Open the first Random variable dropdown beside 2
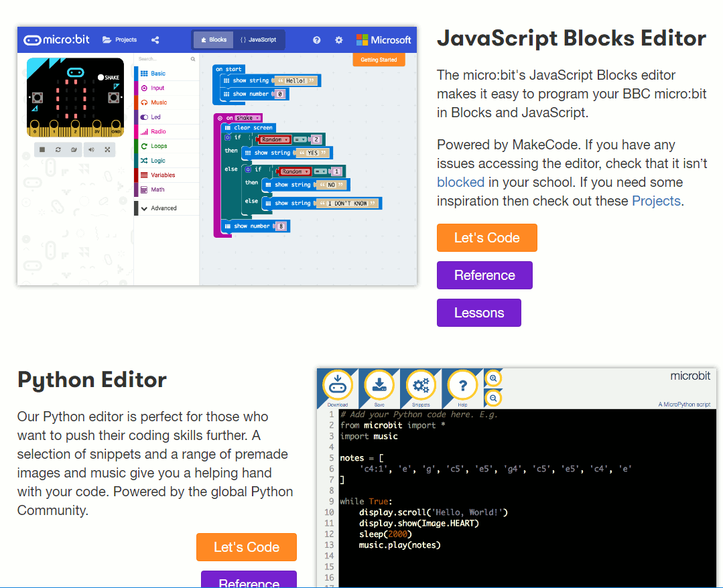The image size is (723, 588). [x=274, y=139]
